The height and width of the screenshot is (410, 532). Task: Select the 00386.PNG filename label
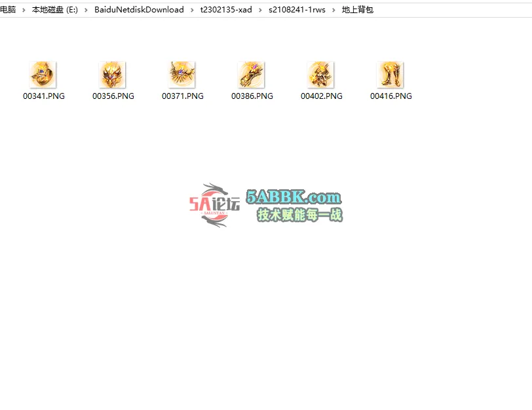[252, 96]
